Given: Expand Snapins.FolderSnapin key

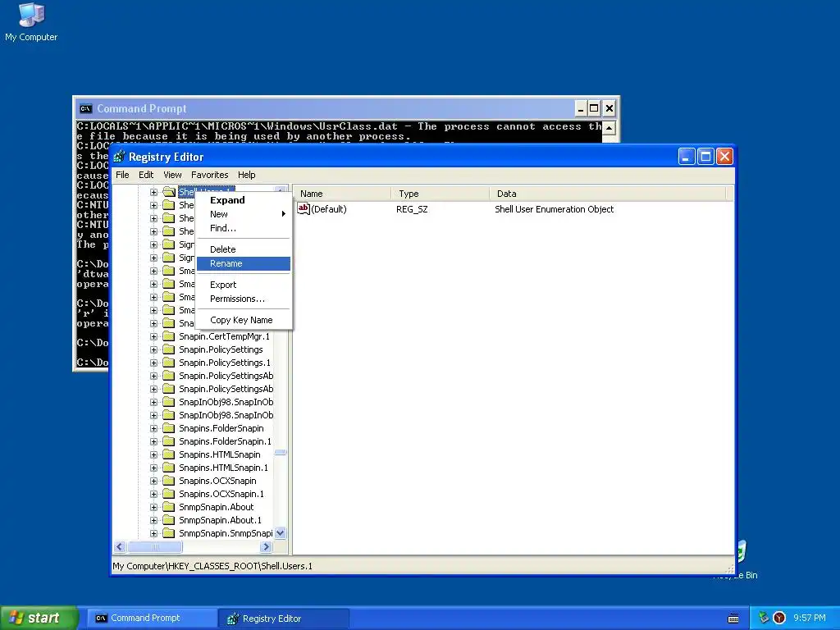Looking at the screenshot, I should coord(153,428).
